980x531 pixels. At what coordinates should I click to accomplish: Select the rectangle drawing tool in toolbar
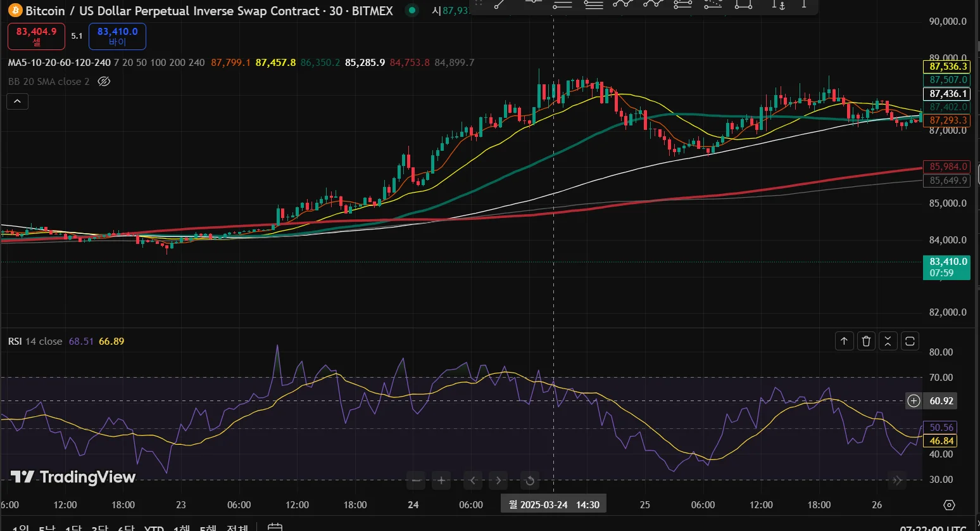coord(743,5)
